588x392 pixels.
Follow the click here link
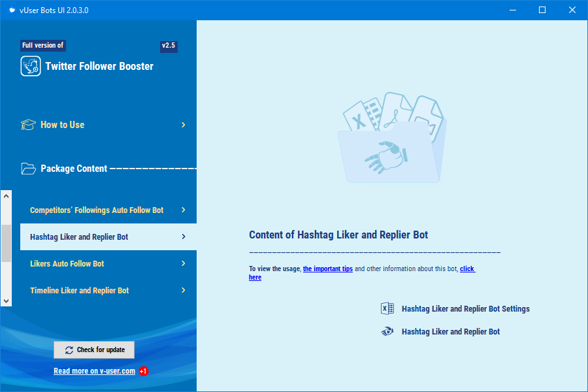point(468,269)
